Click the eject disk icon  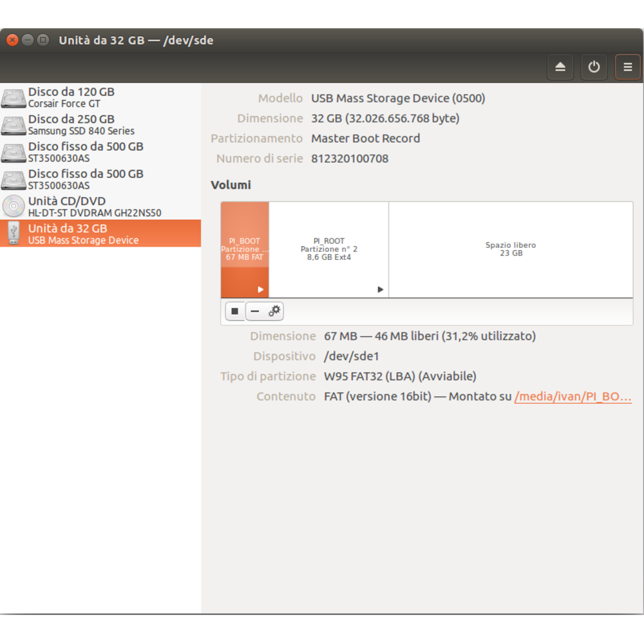coord(560,67)
